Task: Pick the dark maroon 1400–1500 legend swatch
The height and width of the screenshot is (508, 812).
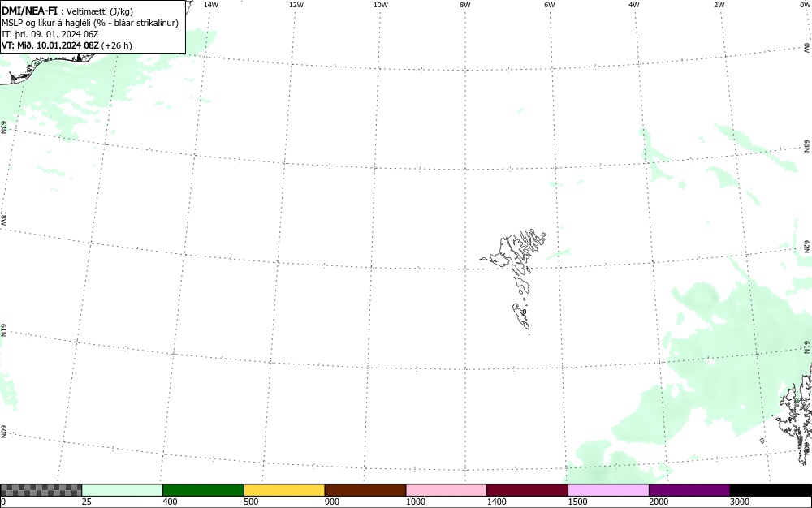Action: point(527,490)
